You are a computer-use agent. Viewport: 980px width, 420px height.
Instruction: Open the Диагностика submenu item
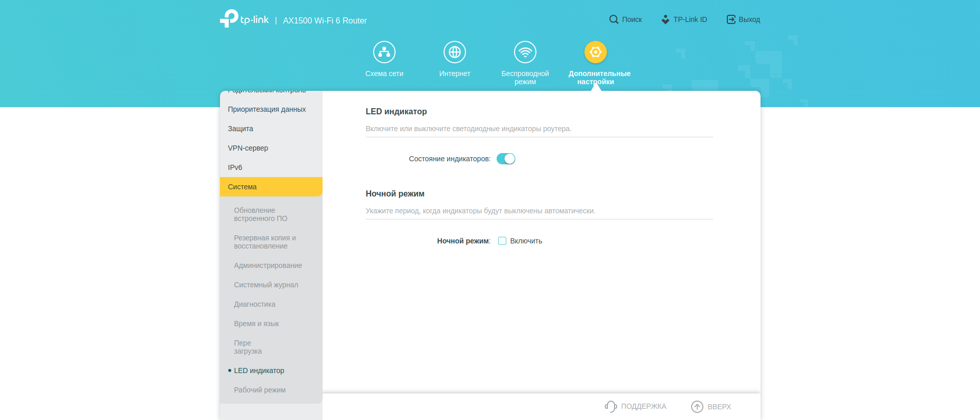(254, 304)
